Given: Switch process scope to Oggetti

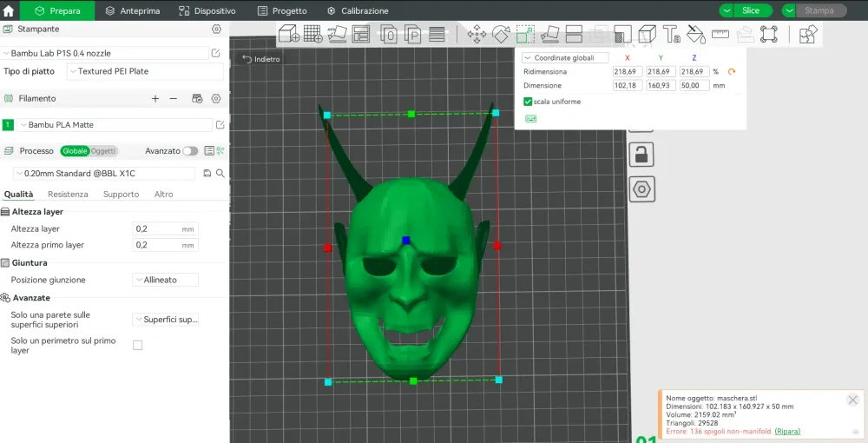Looking at the screenshot, I should point(103,150).
